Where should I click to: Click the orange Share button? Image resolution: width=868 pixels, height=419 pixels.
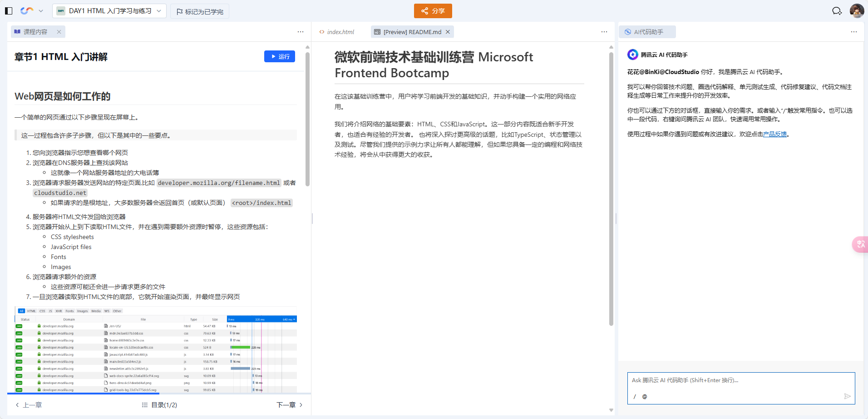point(433,11)
